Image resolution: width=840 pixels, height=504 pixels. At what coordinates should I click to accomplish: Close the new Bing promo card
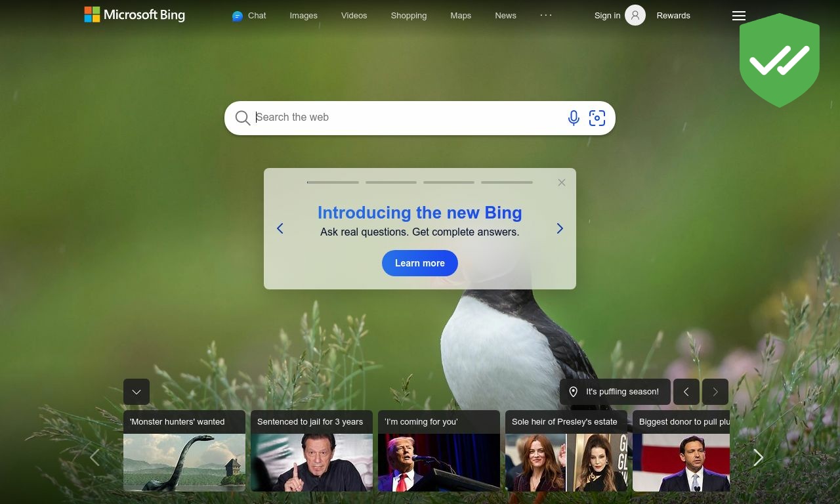click(x=562, y=182)
